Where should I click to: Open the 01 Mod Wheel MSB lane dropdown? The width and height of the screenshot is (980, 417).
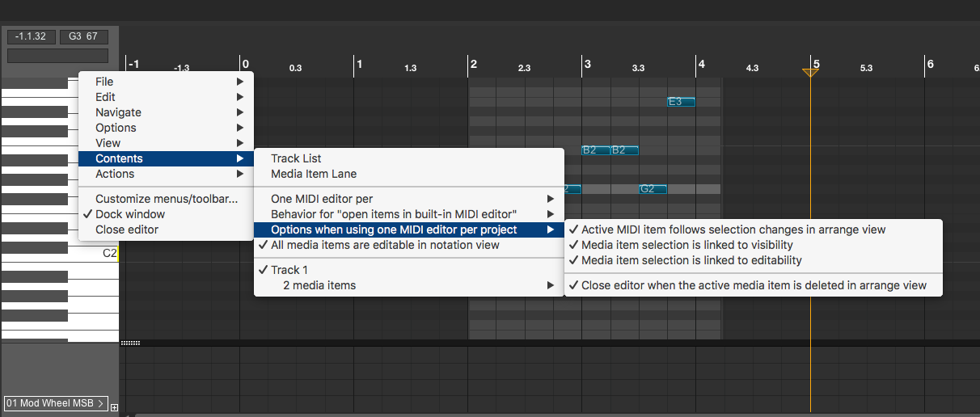56,402
